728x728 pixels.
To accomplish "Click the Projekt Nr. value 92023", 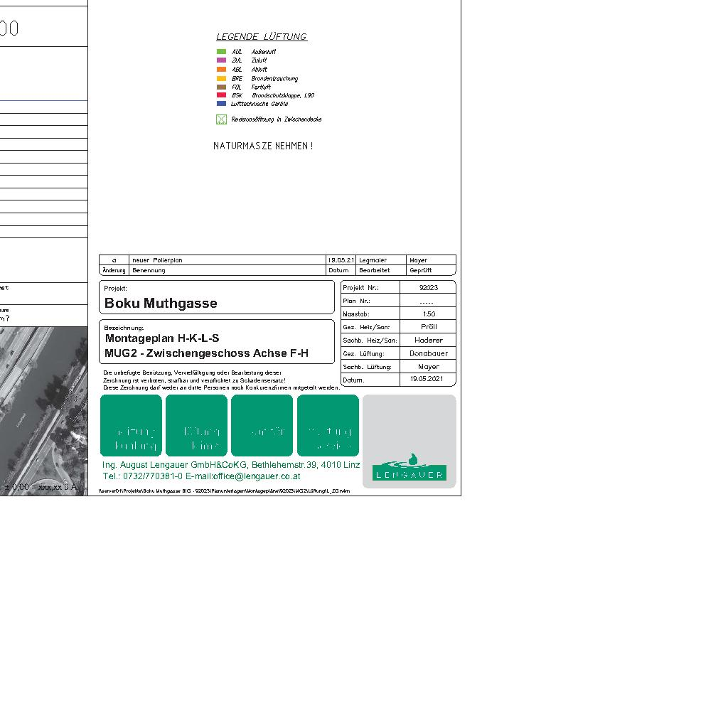I will (x=428, y=288).
